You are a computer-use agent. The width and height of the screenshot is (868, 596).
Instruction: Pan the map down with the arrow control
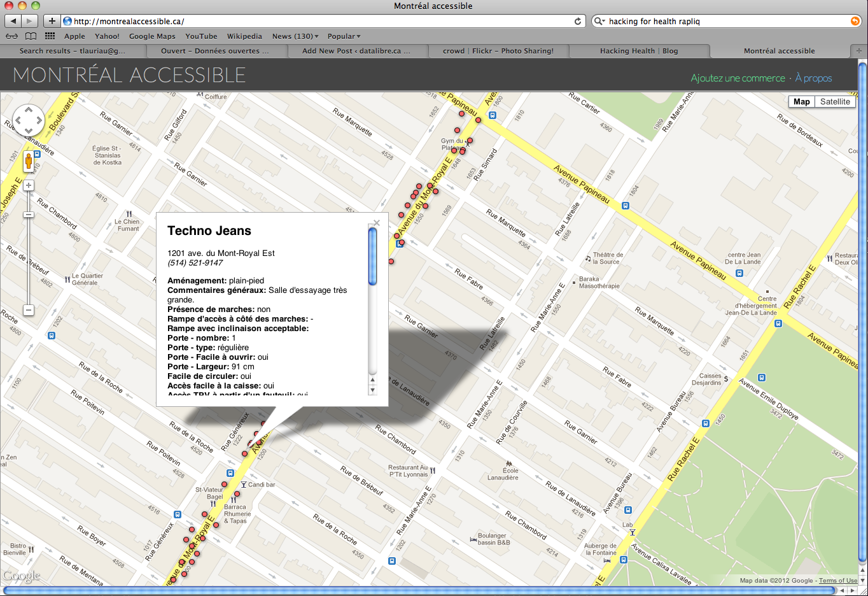point(28,130)
